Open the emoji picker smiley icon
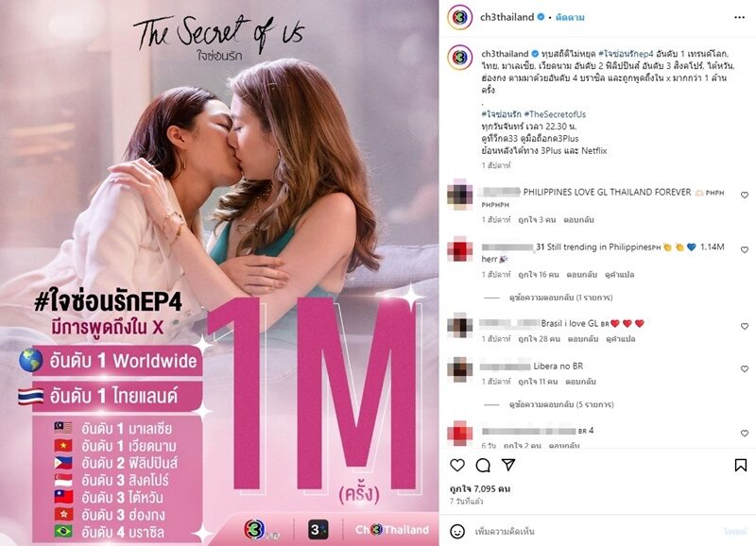 click(457, 531)
